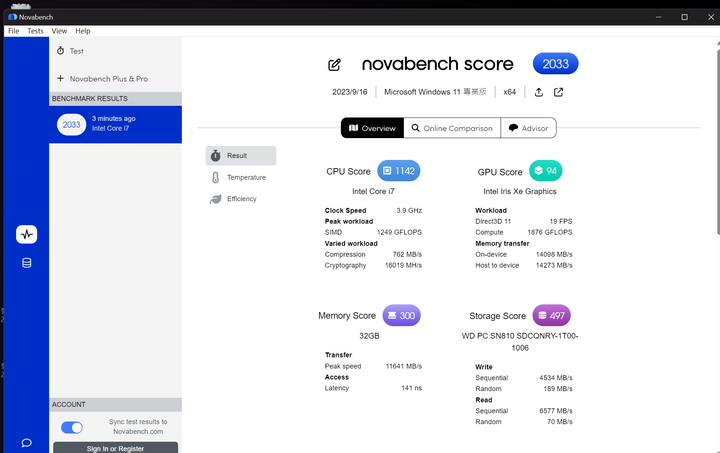Open the Help menu
The width and height of the screenshot is (720, 453).
pyautogui.click(x=83, y=31)
